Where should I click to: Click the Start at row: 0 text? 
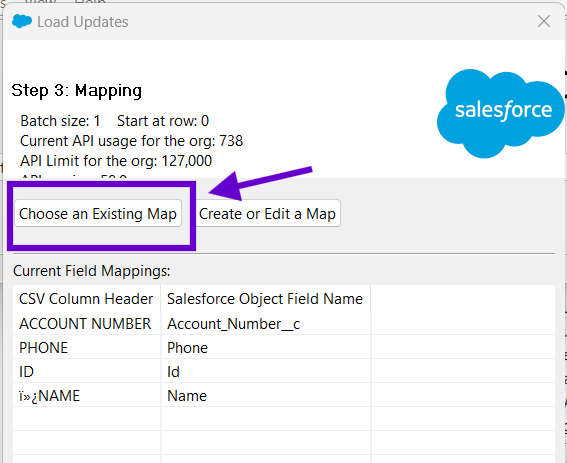tap(163, 121)
